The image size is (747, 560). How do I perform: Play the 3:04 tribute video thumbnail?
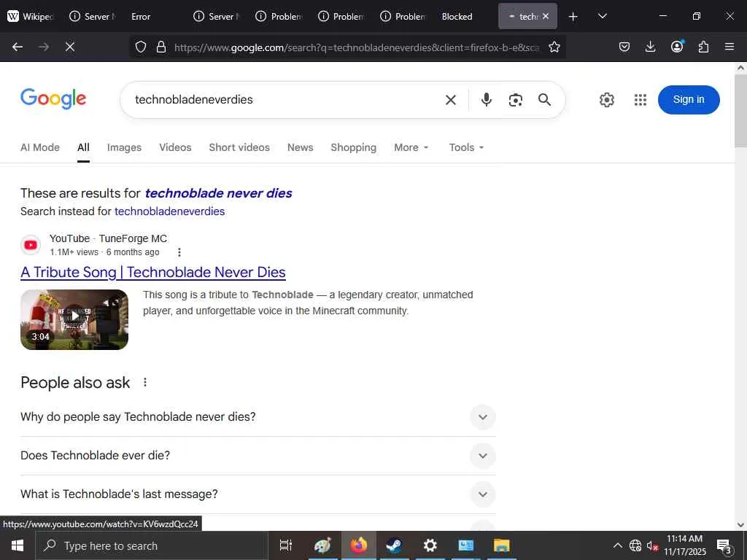tap(74, 319)
